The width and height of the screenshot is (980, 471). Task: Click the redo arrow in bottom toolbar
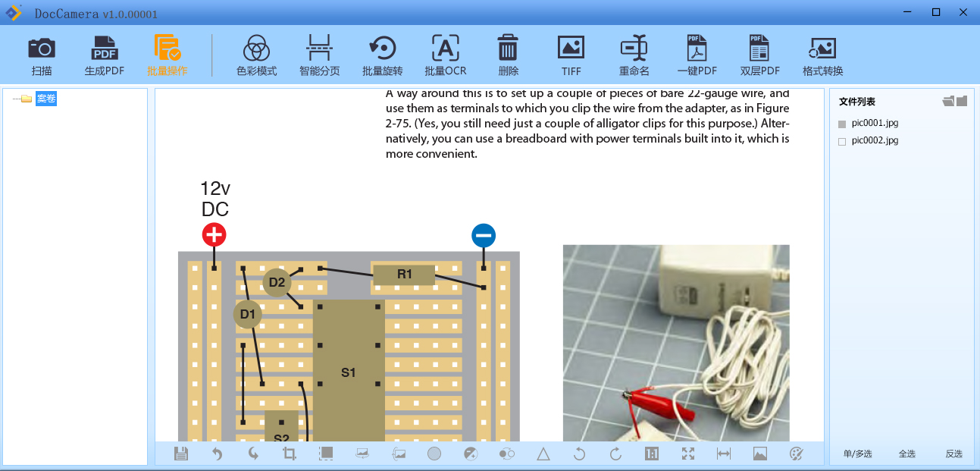(x=253, y=454)
